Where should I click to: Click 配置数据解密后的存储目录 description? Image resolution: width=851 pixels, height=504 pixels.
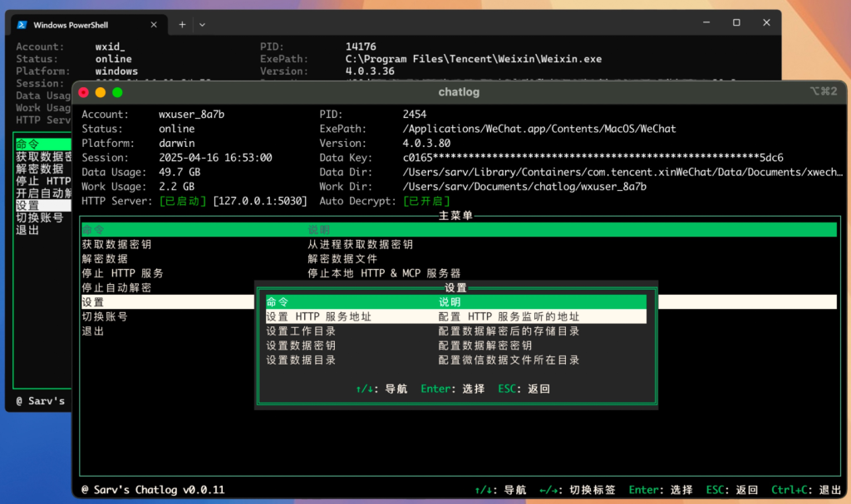pos(509,331)
